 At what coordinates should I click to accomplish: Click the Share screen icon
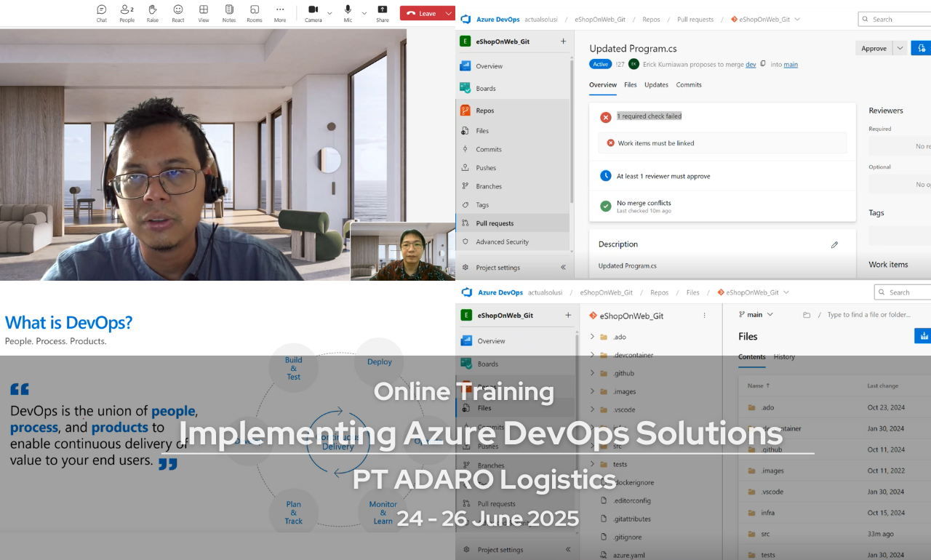383,12
